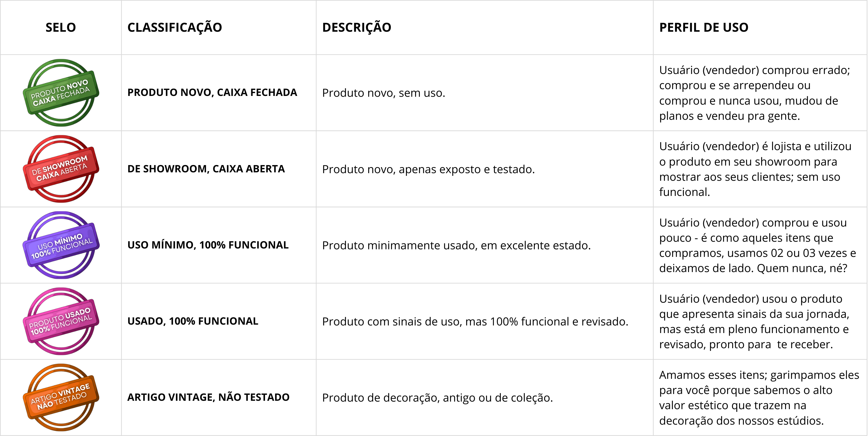
Task: Select the "Produto minimamente usado" description text
Action: (456, 245)
